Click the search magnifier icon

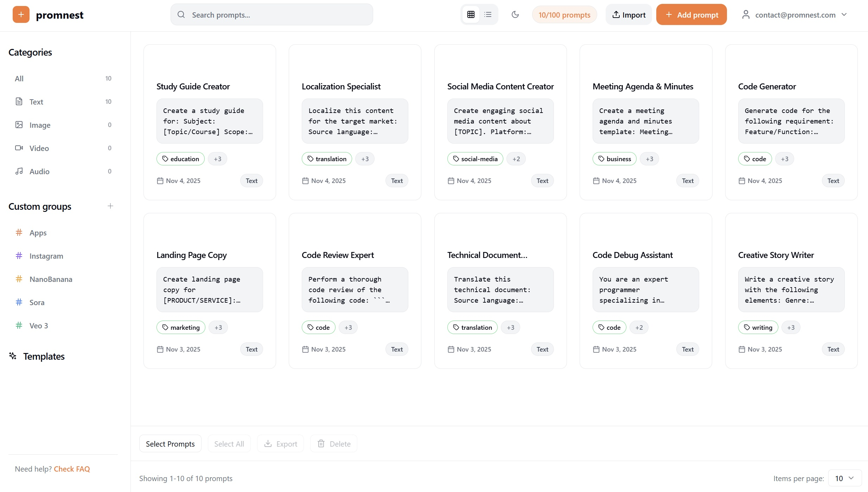click(x=181, y=14)
